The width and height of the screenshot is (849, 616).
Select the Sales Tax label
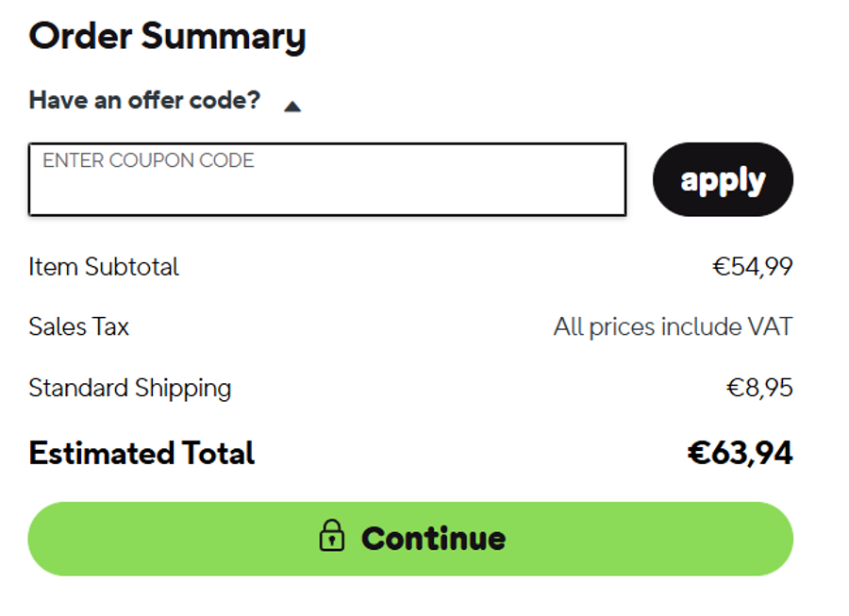click(79, 327)
